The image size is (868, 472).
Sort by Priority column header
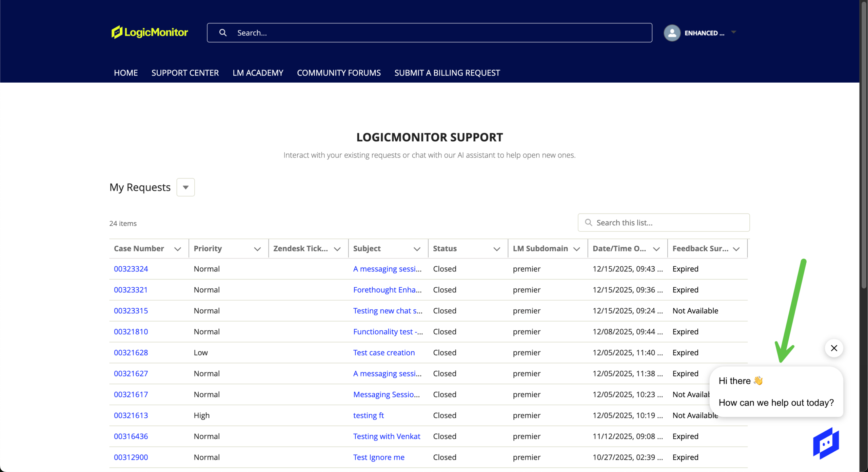tap(208, 248)
